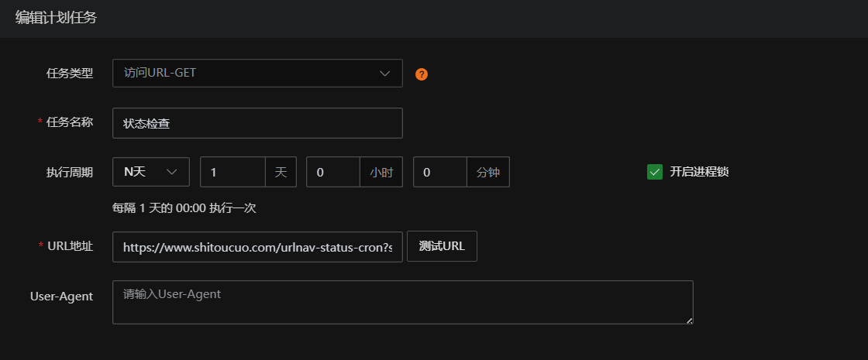Focus the days input showing 1
Image resolution: width=868 pixels, height=360 pixels.
[232, 172]
